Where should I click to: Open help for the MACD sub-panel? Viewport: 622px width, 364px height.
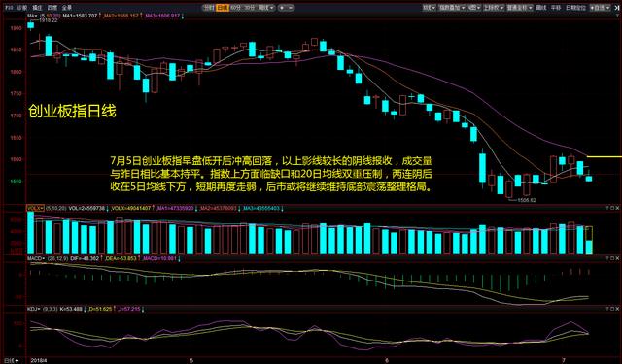point(607,258)
